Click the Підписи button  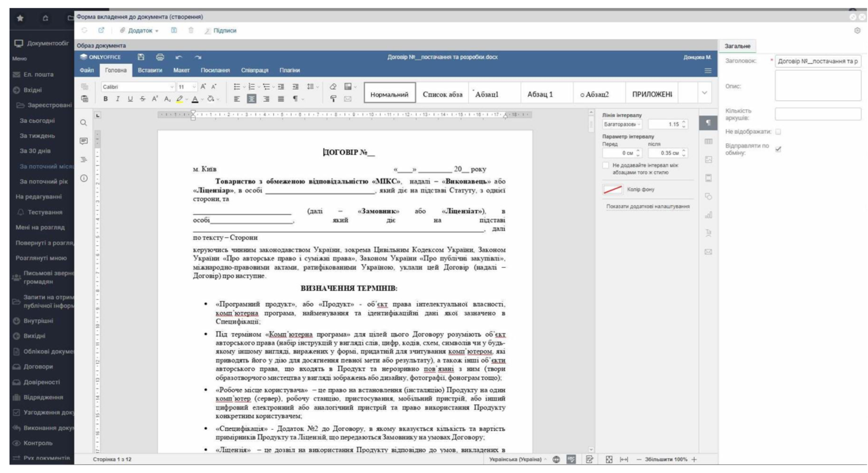click(220, 31)
